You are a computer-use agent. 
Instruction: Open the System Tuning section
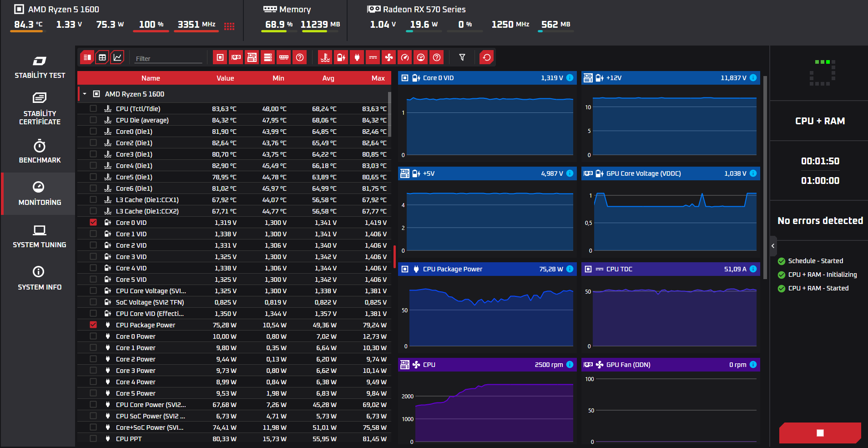(x=40, y=236)
